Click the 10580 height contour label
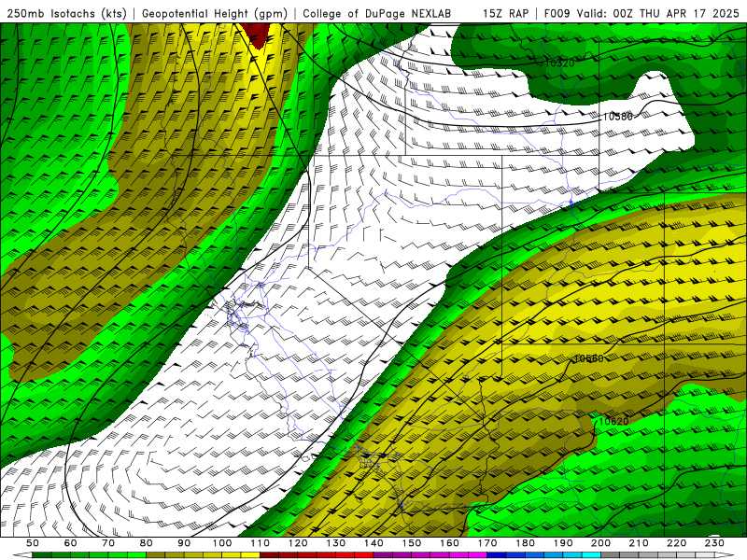The width and height of the screenshot is (747, 560). tap(618, 117)
